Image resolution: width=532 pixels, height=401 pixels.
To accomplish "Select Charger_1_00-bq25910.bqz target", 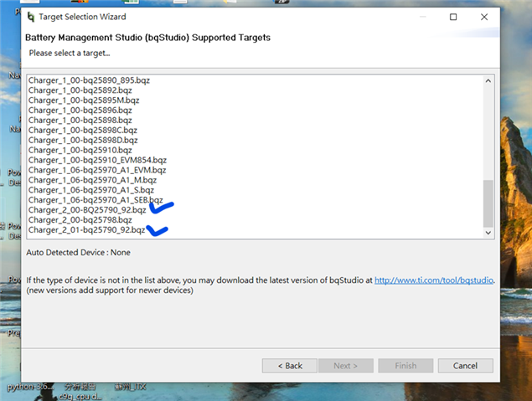I will [x=80, y=150].
